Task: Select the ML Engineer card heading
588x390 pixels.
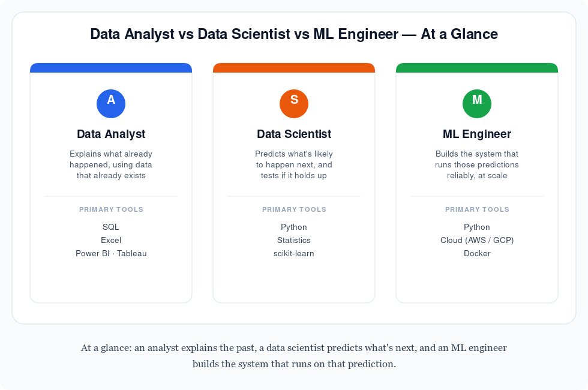Action: (477, 134)
